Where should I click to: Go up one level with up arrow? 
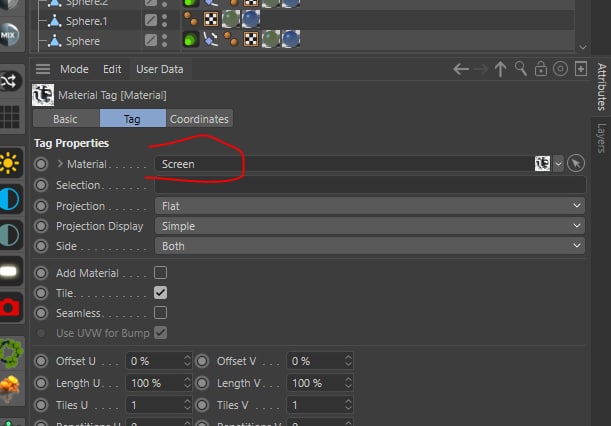[500, 69]
